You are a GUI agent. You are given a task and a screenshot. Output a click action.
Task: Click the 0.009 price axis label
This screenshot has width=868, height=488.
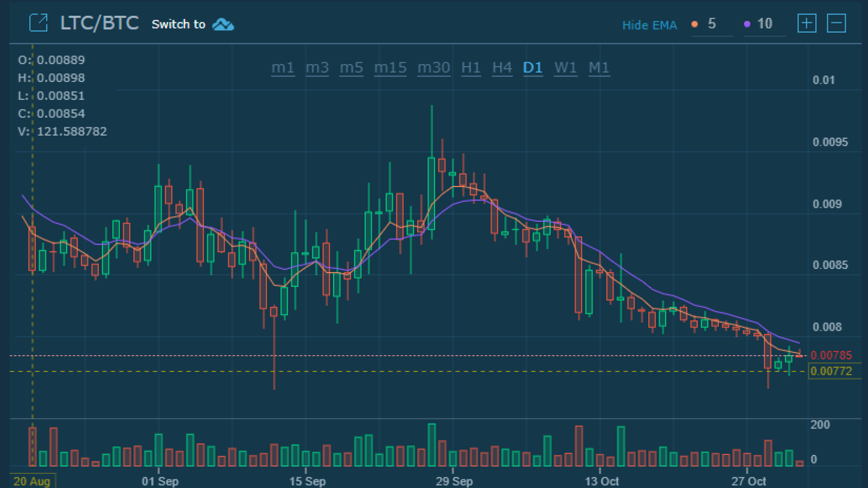(x=827, y=204)
